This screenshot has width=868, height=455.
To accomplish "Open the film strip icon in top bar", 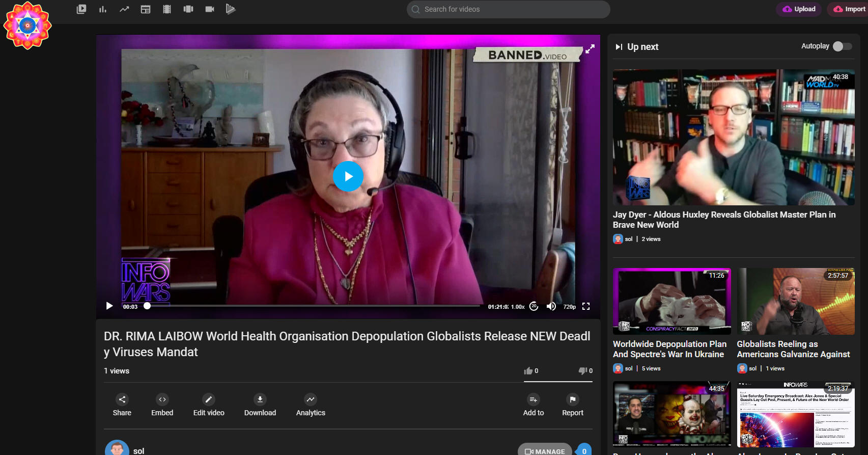I will click(167, 9).
